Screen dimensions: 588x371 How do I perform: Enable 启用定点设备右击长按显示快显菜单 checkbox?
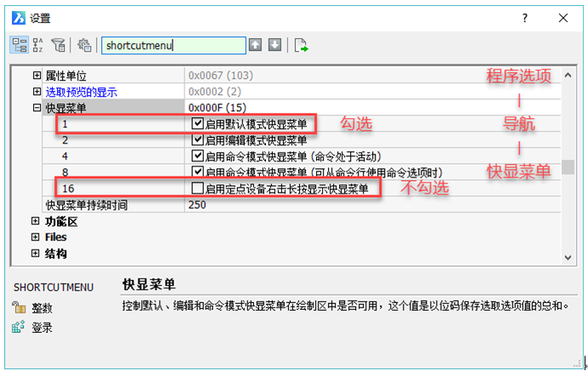[x=198, y=188]
